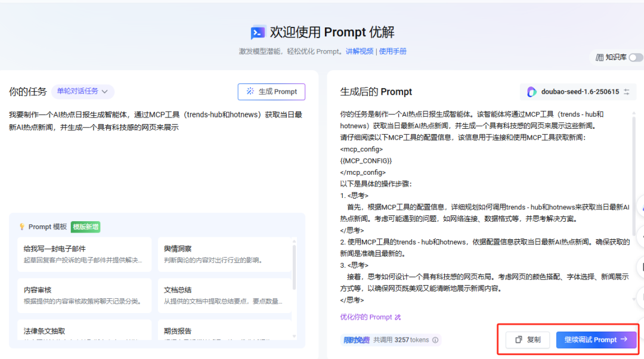The image size is (644, 359).
Task: Click the scroll-up arrow of generated Prompt panel
Action: pos(634,113)
